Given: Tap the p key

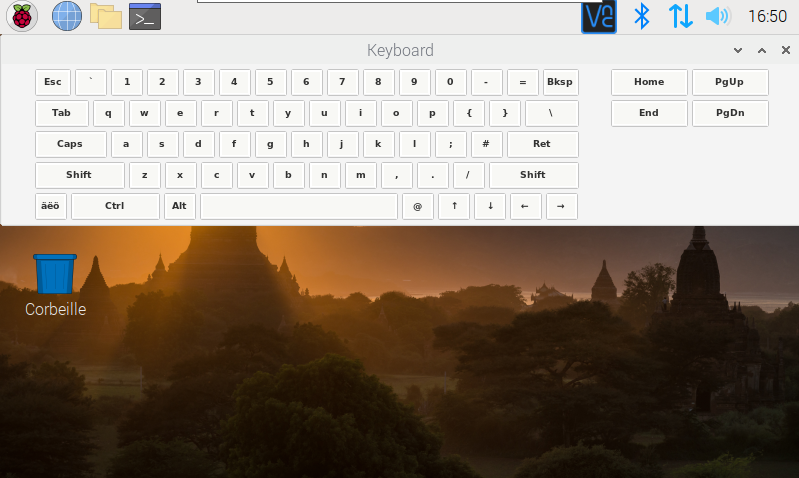Looking at the screenshot, I should [433, 113].
